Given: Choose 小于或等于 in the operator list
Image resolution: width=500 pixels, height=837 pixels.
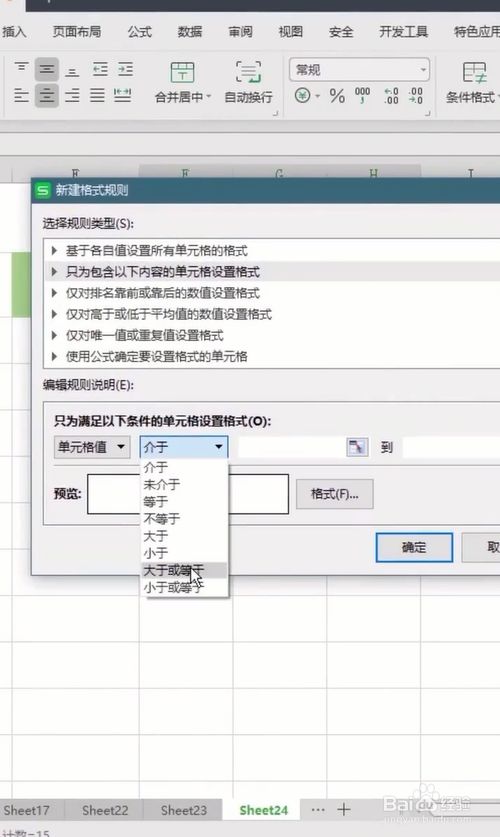Looking at the screenshot, I should [x=184, y=587].
